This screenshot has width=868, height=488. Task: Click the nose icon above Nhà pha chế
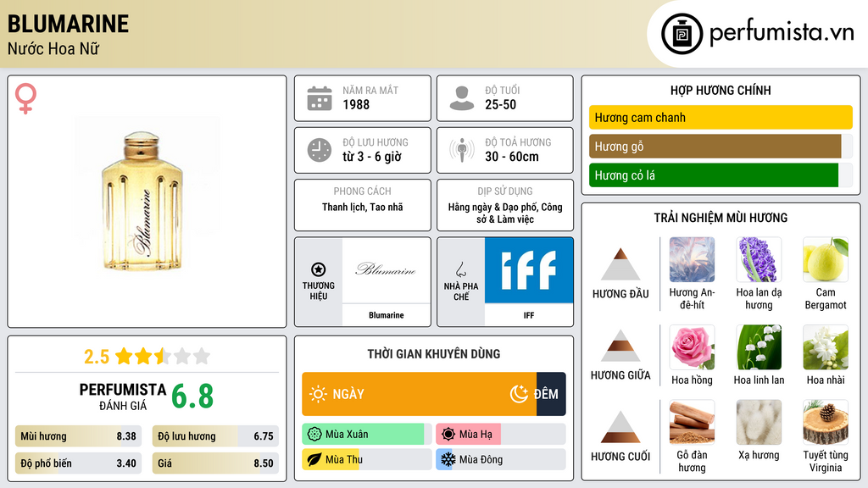pos(460,269)
